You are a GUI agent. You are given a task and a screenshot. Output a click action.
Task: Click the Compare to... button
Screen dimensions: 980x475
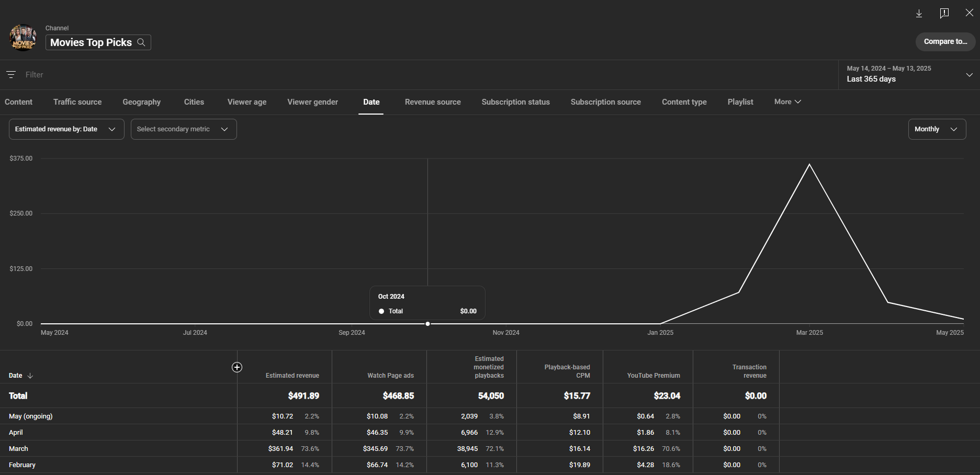pyautogui.click(x=945, y=42)
